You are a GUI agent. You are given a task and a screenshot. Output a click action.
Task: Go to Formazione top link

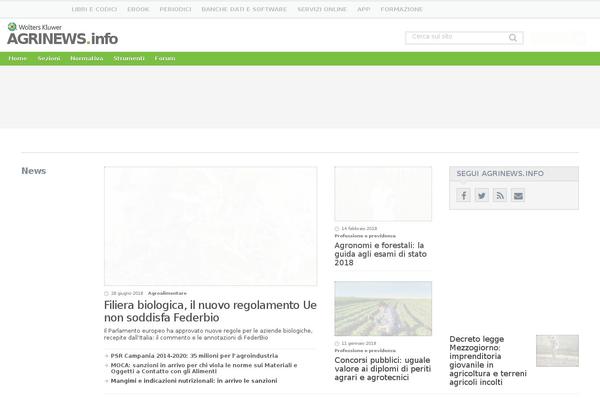click(x=401, y=9)
